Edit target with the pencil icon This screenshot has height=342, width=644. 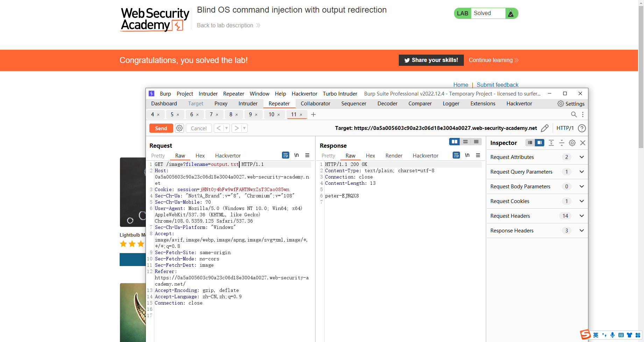[x=545, y=128]
